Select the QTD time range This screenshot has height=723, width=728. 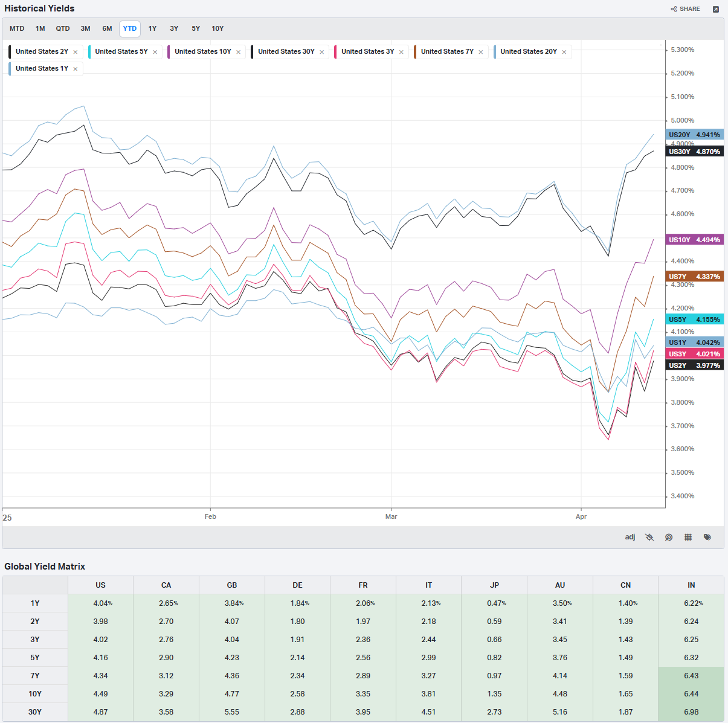(x=63, y=28)
